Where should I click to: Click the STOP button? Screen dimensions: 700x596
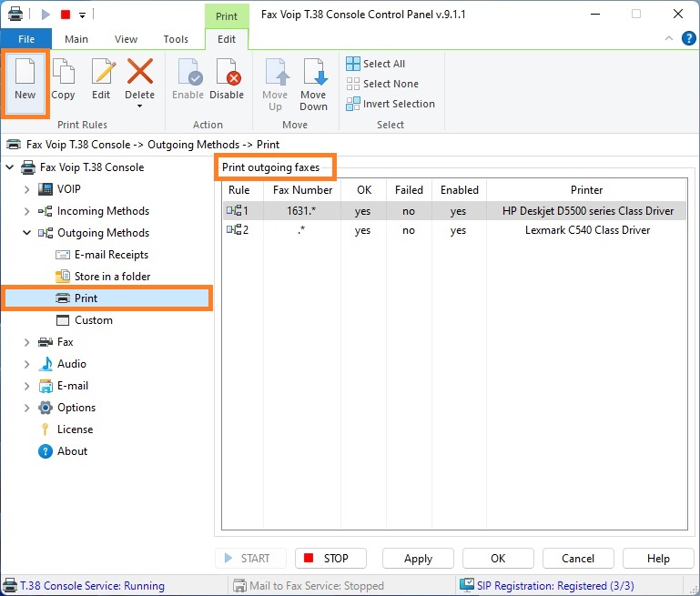pyautogui.click(x=330, y=559)
